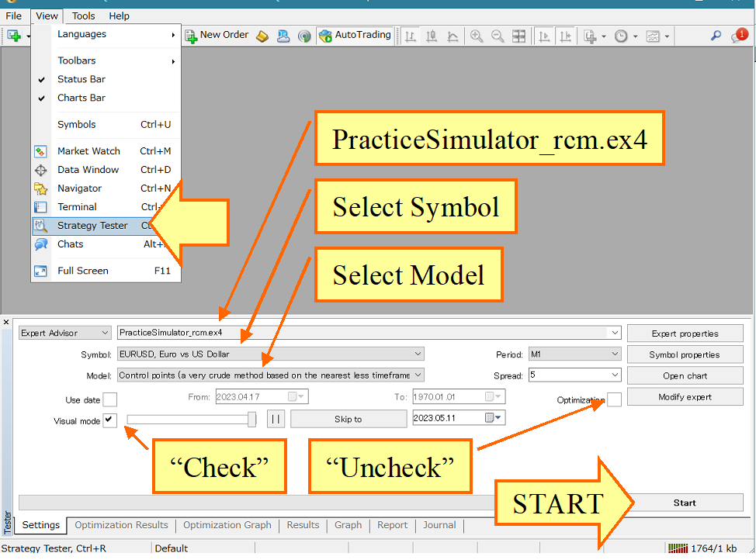This screenshot has width=756, height=560.
Task: Click the tile windows grid icon
Action: tap(518, 36)
